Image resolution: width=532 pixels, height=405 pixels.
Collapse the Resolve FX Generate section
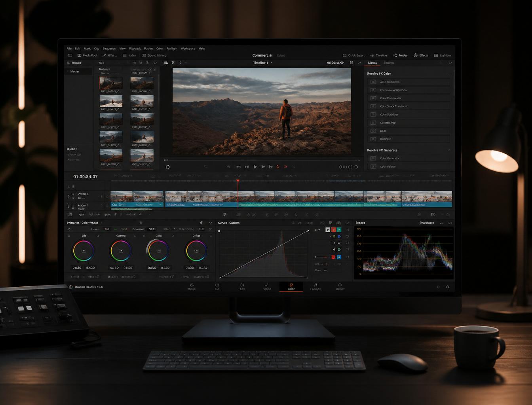pyautogui.click(x=449, y=150)
